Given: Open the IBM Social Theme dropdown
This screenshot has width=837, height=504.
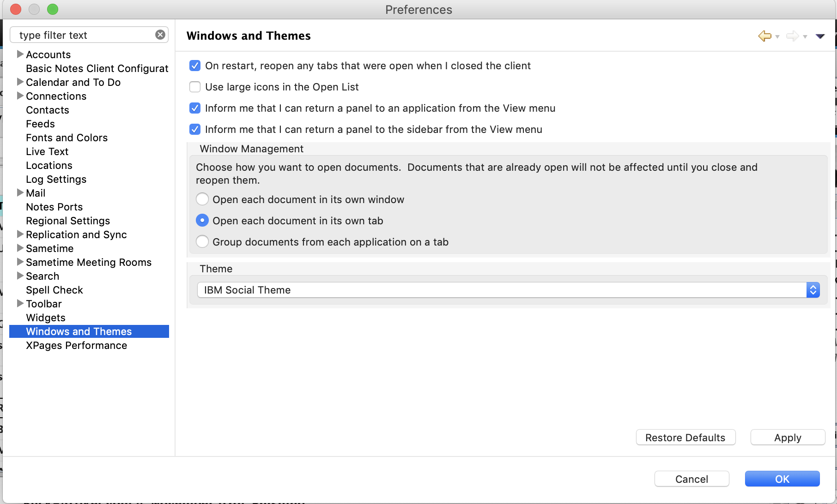Looking at the screenshot, I should click(508, 290).
